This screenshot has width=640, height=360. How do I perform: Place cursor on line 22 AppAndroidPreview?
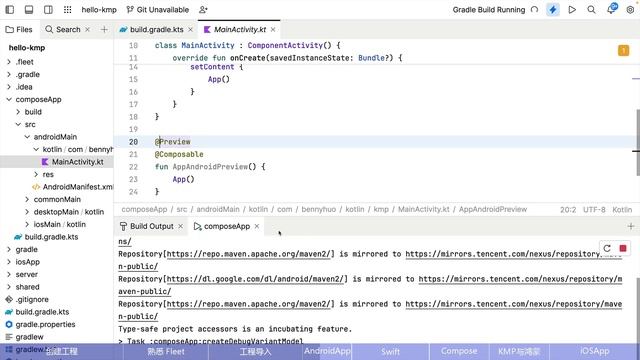tap(210, 167)
